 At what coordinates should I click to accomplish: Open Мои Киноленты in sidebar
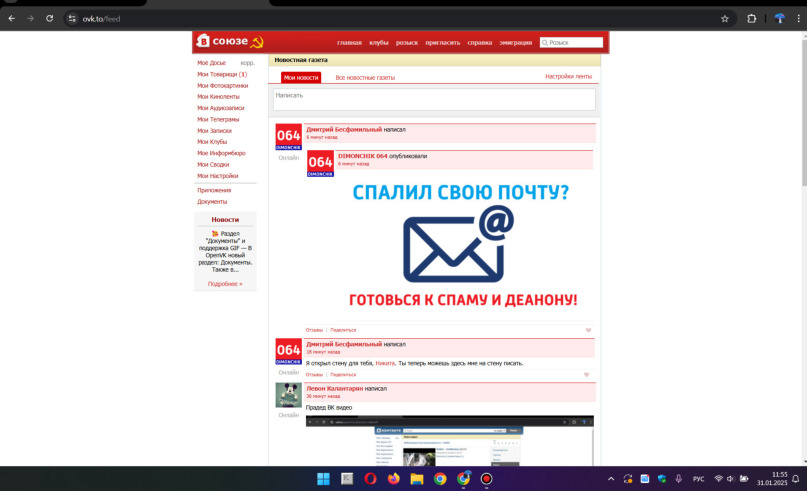coord(218,97)
